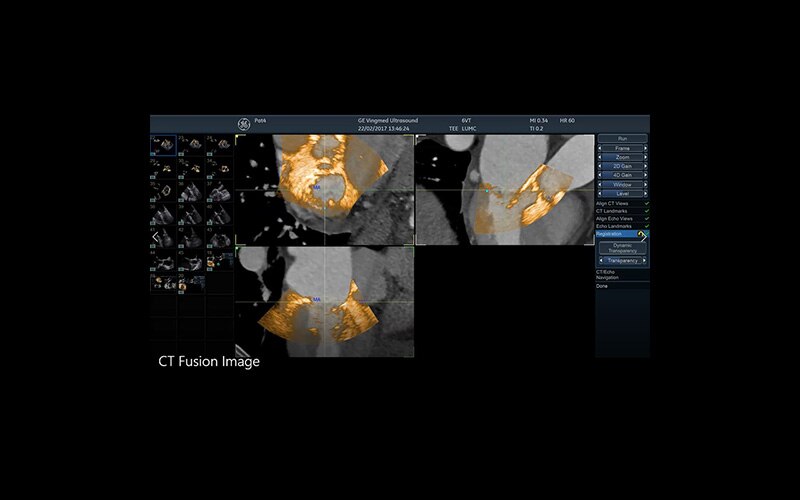Click checkmark beside Echo Landmarks

(646, 226)
